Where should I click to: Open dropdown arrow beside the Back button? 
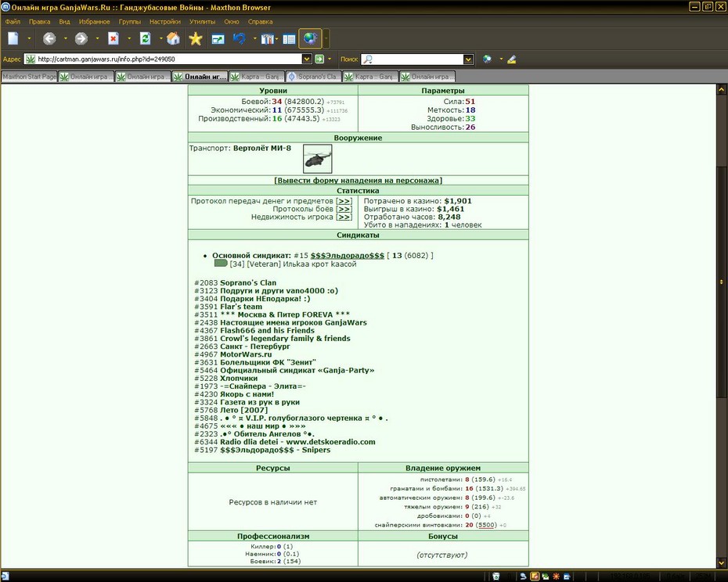[66, 38]
